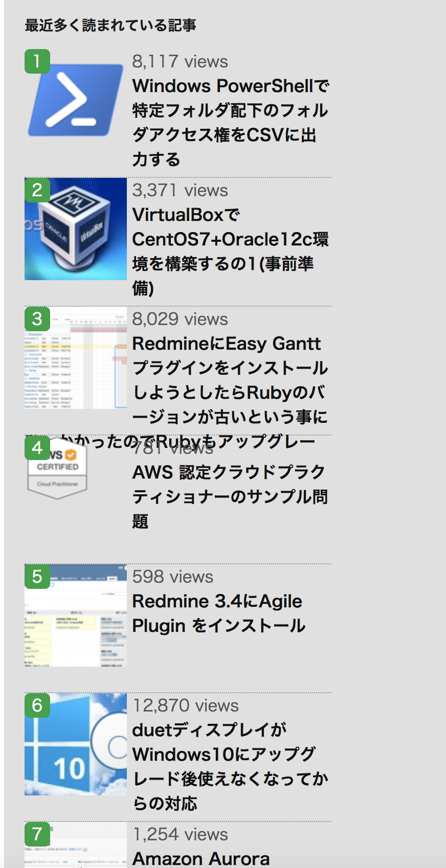The height and width of the screenshot is (868, 446).
Task: Click the 1,254 views count
Action: tap(180, 835)
